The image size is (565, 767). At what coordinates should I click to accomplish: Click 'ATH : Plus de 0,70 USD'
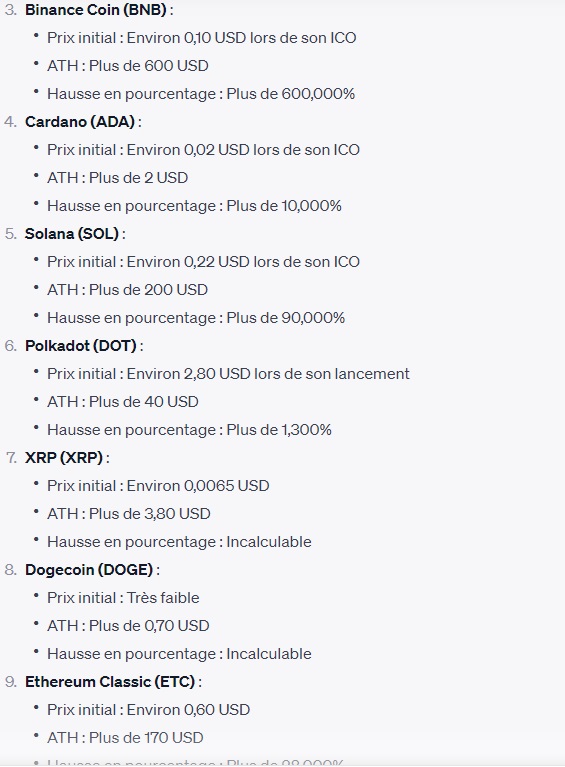(128, 626)
